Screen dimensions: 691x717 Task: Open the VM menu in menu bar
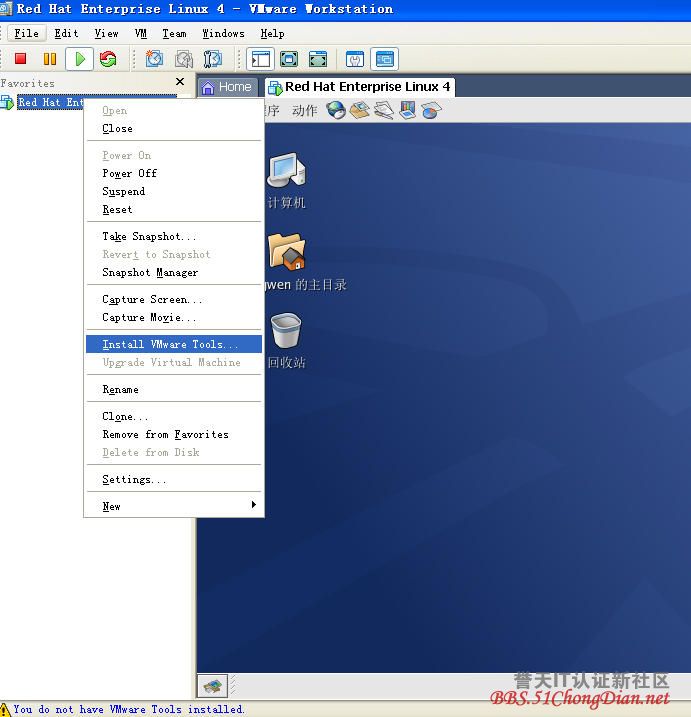click(x=141, y=33)
